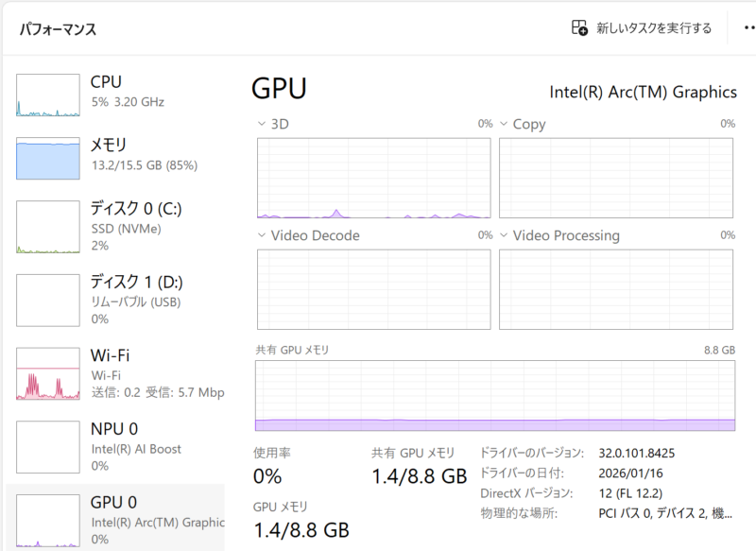Screen dimensions: 756x551
Task: Click the パフォーマンス page heading
Action: [x=58, y=29]
